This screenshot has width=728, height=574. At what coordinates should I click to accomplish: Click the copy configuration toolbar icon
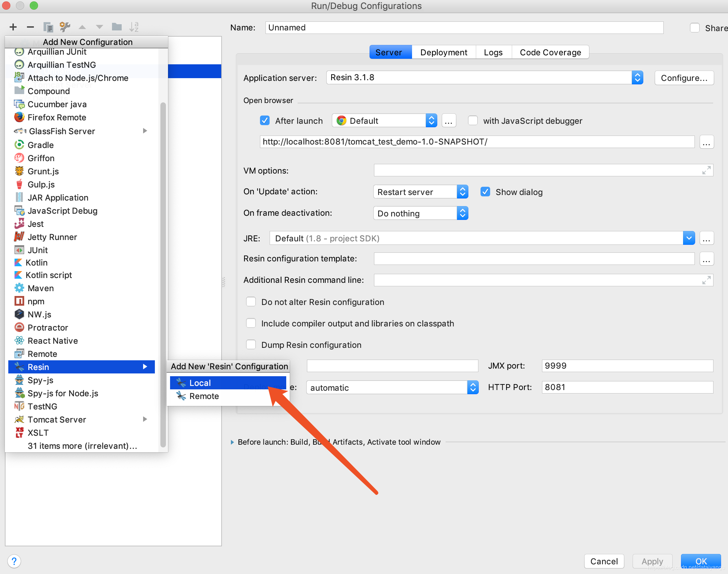[48, 27]
